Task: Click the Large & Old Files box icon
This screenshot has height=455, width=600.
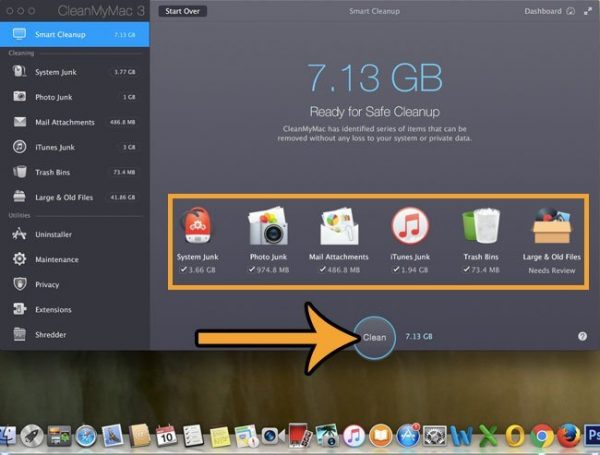Action: pos(552,226)
